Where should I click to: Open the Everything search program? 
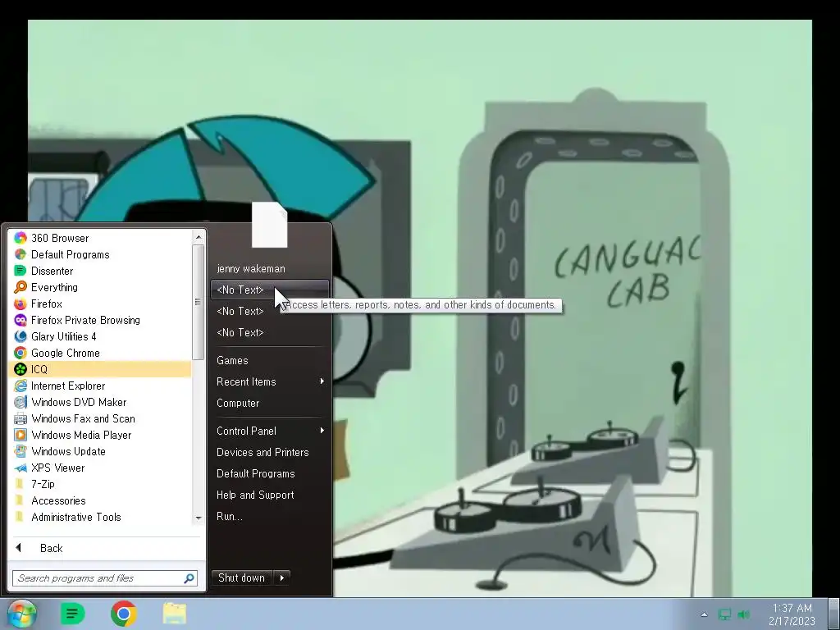(100, 287)
